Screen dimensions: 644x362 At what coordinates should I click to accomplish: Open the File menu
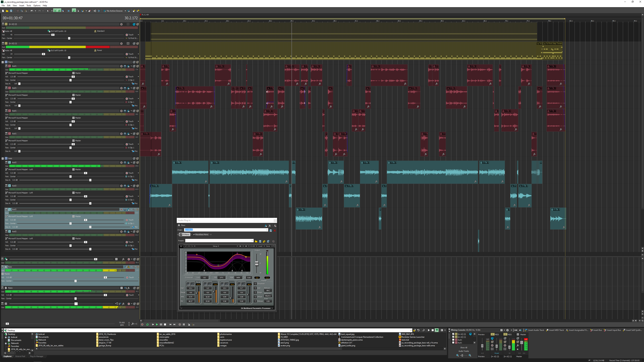(3, 6)
